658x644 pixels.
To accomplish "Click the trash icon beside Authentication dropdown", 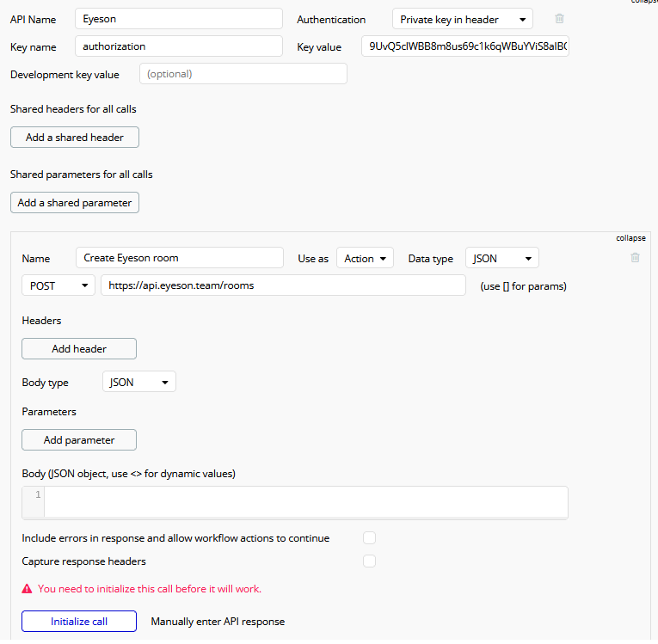I will pyautogui.click(x=560, y=19).
